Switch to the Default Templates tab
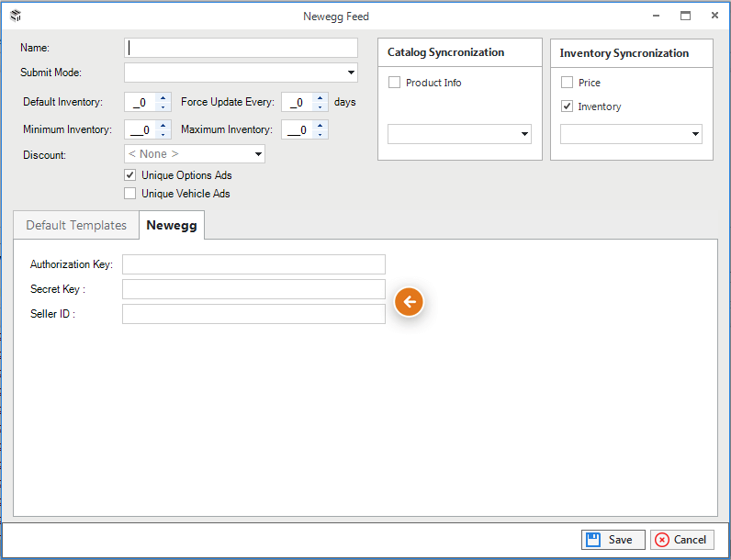 click(x=76, y=225)
